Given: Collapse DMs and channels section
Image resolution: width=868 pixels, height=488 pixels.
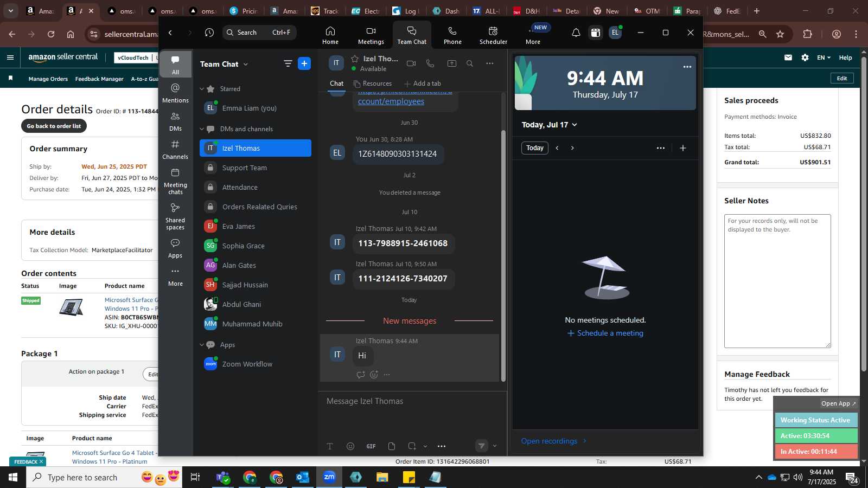Looking at the screenshot, I should 202,129.
